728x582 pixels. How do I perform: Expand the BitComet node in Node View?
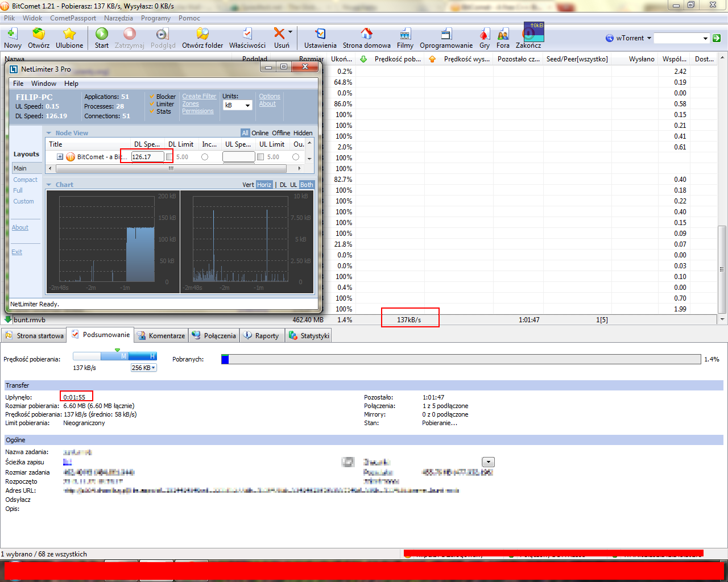(x=60, y=157)
